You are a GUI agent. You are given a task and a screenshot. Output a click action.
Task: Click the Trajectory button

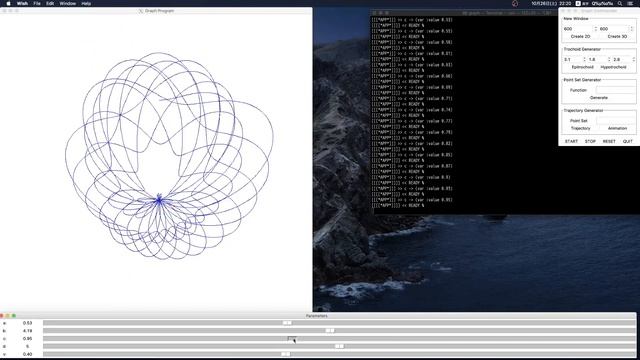[580, 128]
